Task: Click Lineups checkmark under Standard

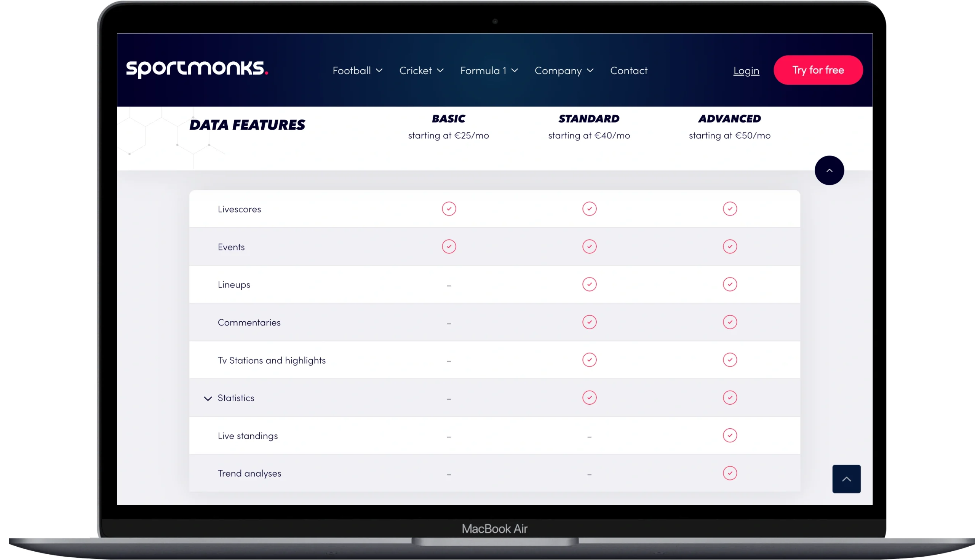Action: tap(589, 284)
